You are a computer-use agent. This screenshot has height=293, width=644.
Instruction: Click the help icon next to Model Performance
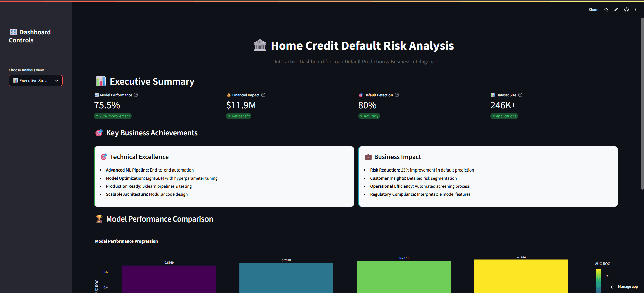[136, 95]
